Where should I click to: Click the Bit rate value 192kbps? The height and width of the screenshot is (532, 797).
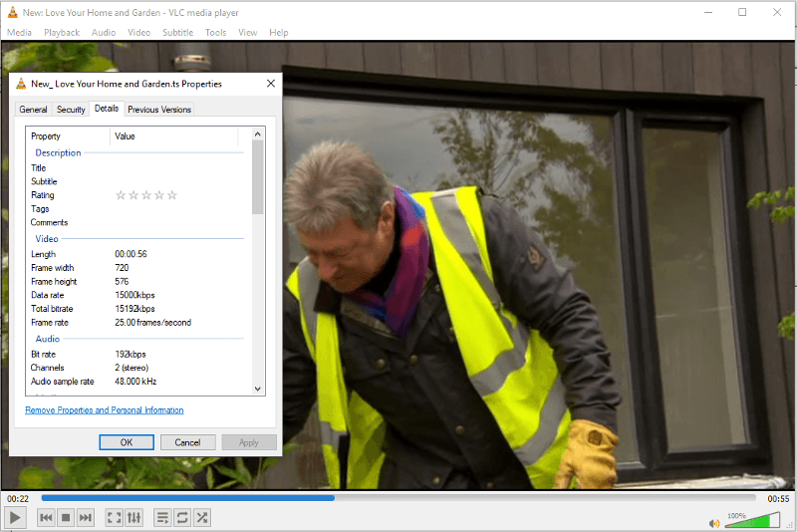pyautogui.click(x=131, y=354)
